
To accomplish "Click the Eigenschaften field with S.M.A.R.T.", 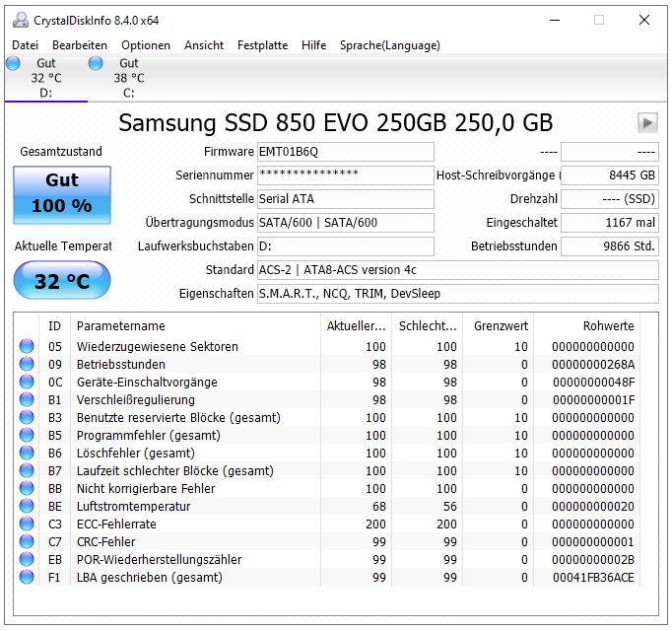I will click(458, 294).
